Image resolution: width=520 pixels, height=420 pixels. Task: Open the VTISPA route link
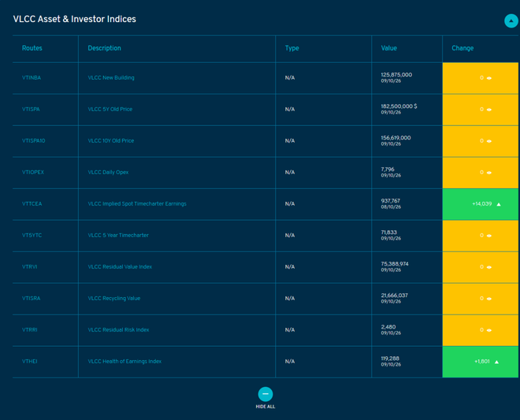click(x=31, y=110)
